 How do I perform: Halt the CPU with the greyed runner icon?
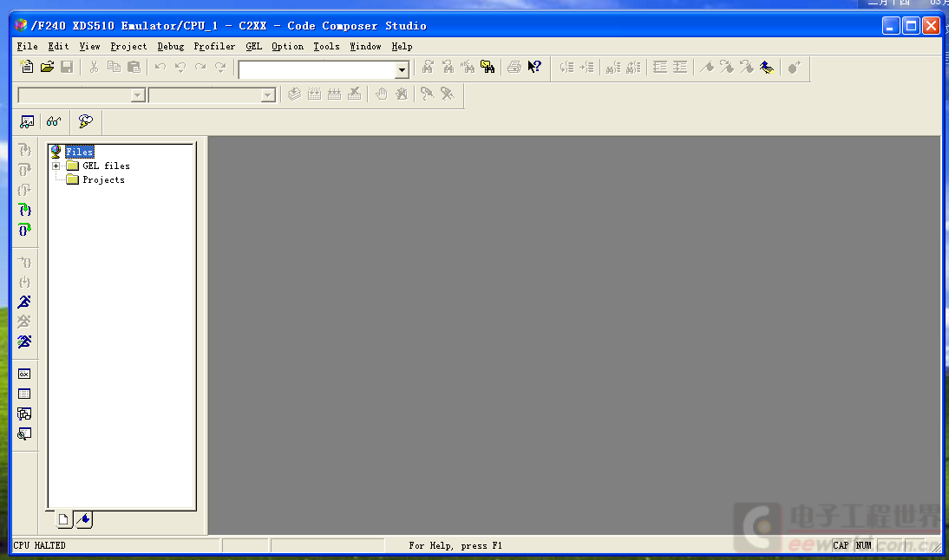[25, 322]
